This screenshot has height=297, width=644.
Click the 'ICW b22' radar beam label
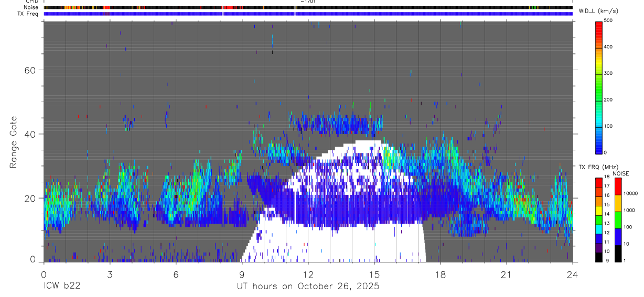62,287
